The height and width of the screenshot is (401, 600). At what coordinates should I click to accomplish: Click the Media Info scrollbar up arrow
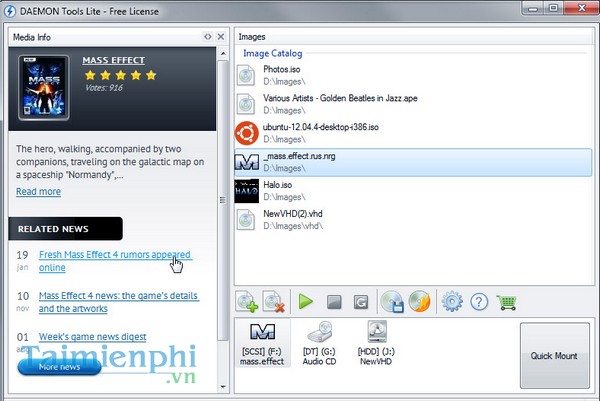click(223, 54)
